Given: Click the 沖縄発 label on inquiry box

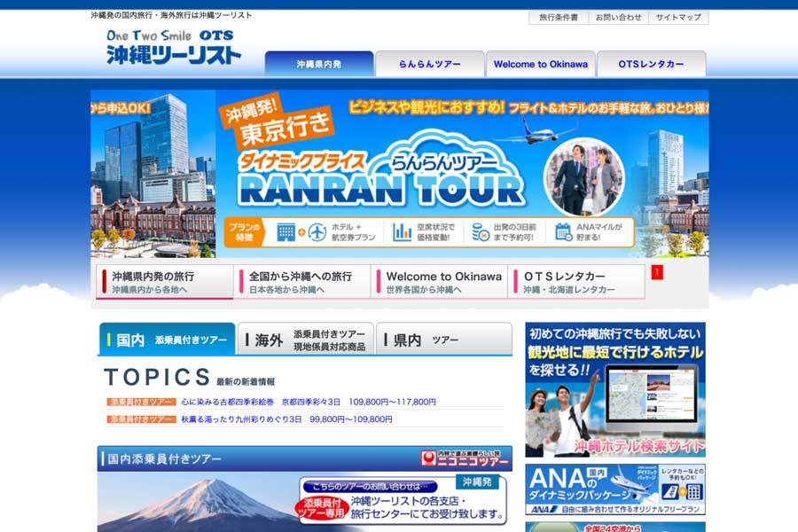Looking at the screenshot, I should (x=477, y=482).
